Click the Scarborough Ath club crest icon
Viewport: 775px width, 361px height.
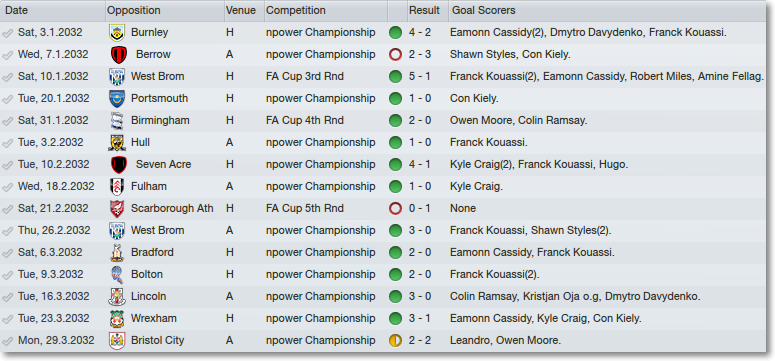pyautogui.click(x=117, y=209)
